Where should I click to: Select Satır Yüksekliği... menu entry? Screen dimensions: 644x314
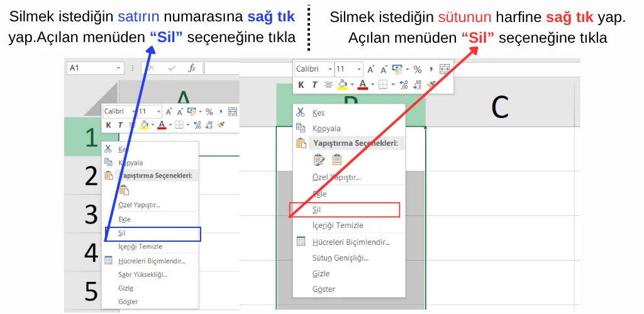tap(143, 274)
